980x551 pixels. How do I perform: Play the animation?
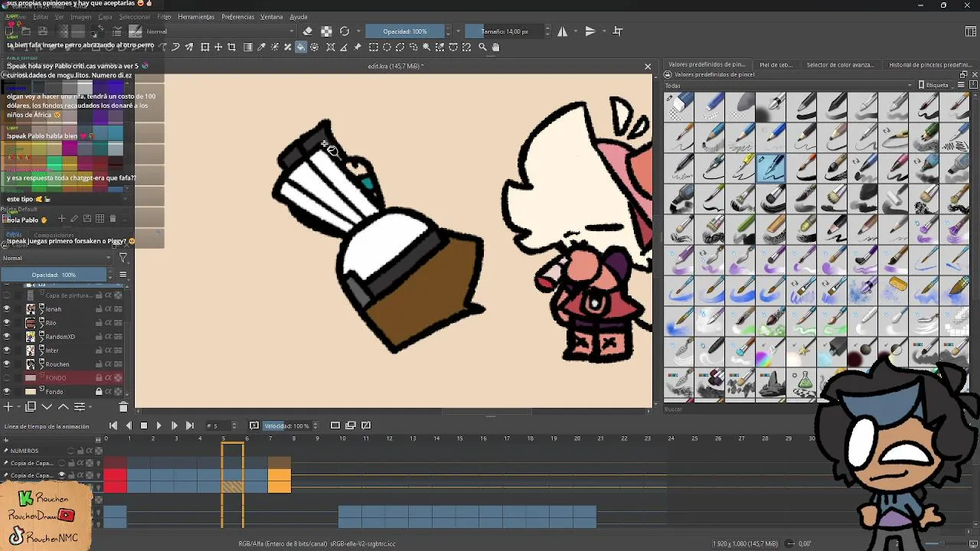158,425
